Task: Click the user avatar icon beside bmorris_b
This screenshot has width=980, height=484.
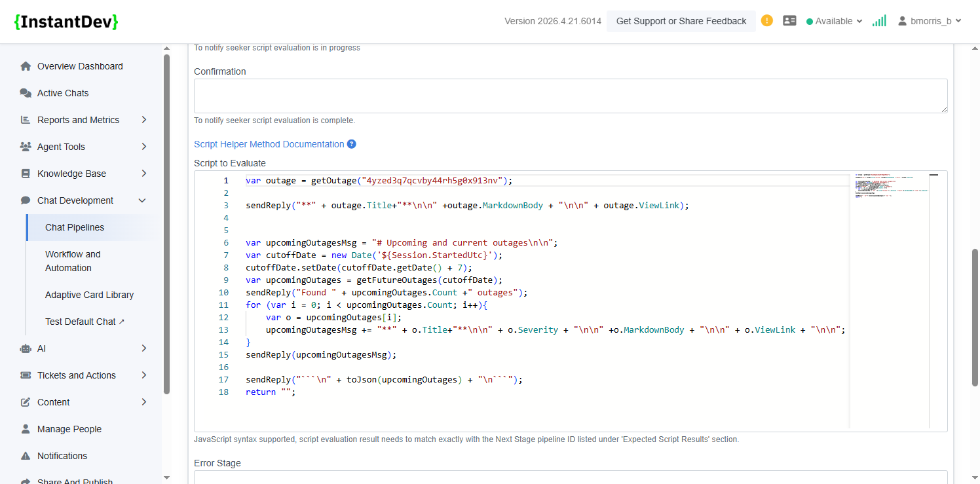Action: pos(903,21)
